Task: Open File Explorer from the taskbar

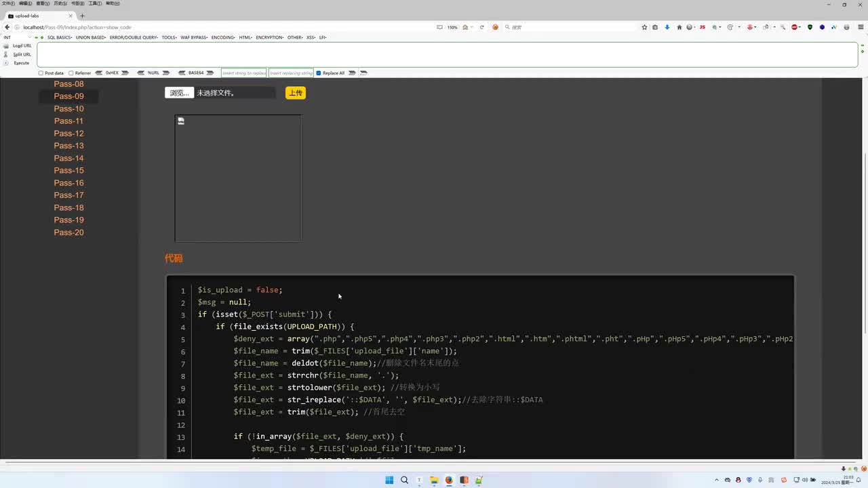Action: [x=434, y=480]
